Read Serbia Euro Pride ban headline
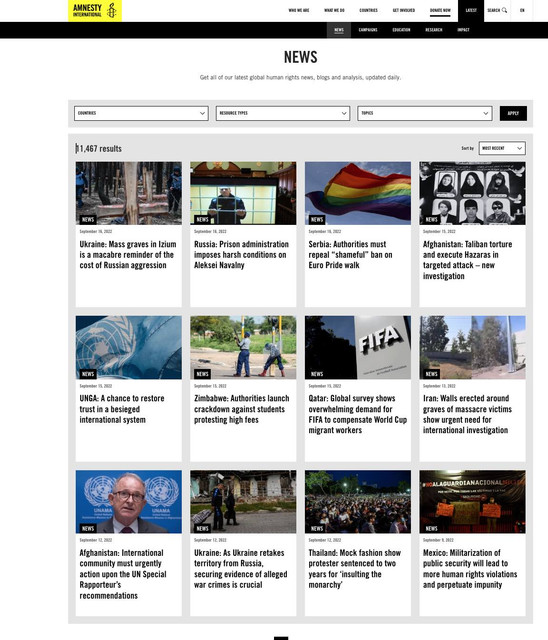Viewport: 548px width, 640px height. (350, 255)
